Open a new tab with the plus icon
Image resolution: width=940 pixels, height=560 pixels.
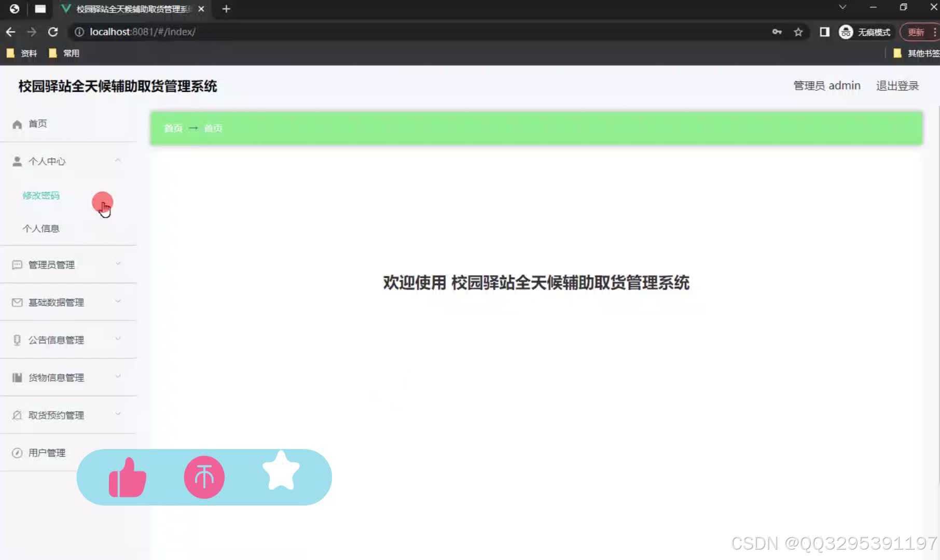pyautogui.click(x=226, y=9)
